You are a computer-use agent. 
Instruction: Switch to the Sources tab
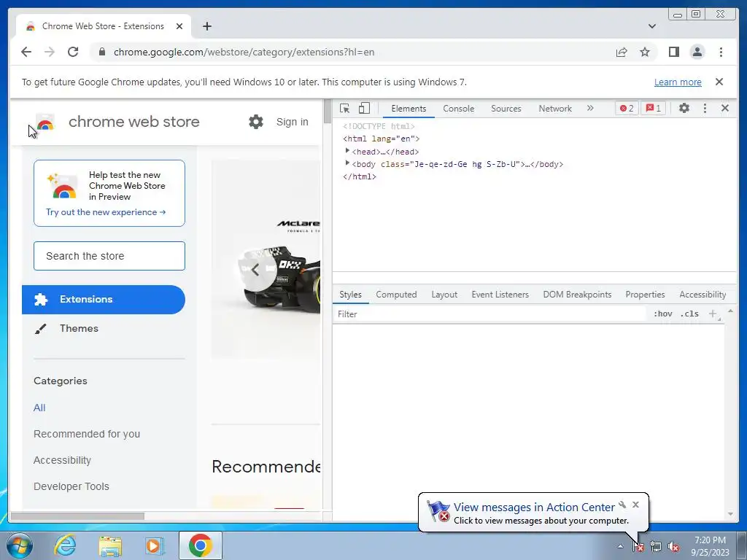click(506, 109)
